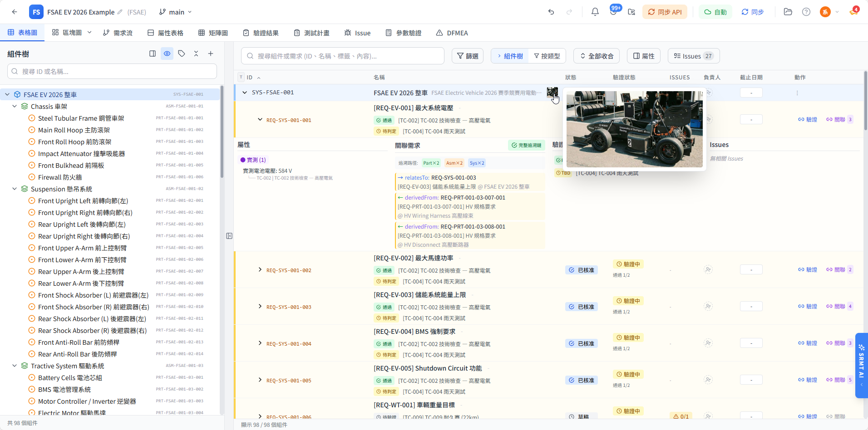Collapse the side panel with splitter icon
This screenshot has width=868, height=430.
tap(229, 236)
